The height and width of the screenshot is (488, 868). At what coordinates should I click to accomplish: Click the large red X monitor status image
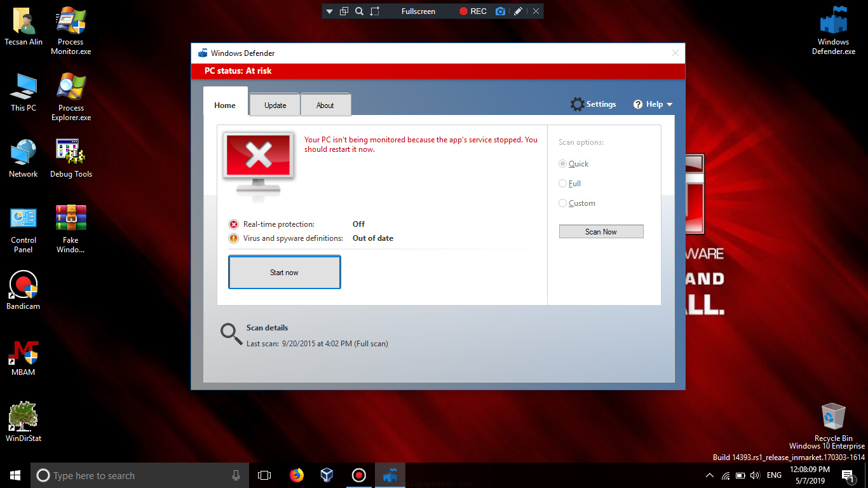(259, 165)
